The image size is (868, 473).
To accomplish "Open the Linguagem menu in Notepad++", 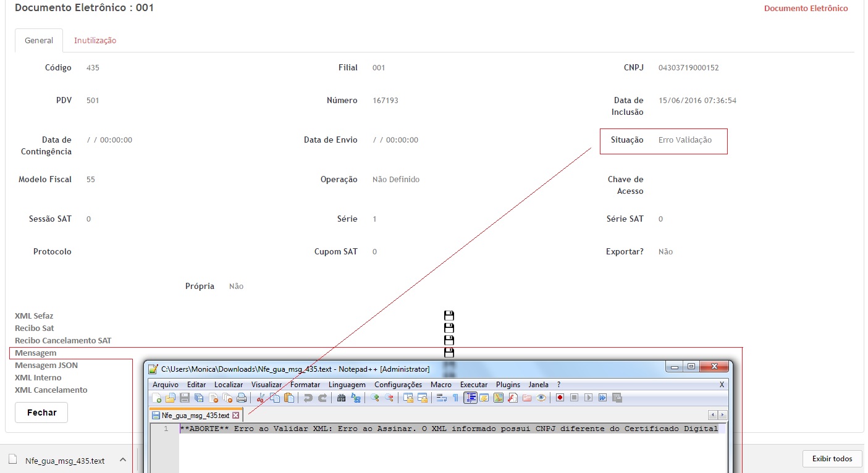I will click(347, 385).
